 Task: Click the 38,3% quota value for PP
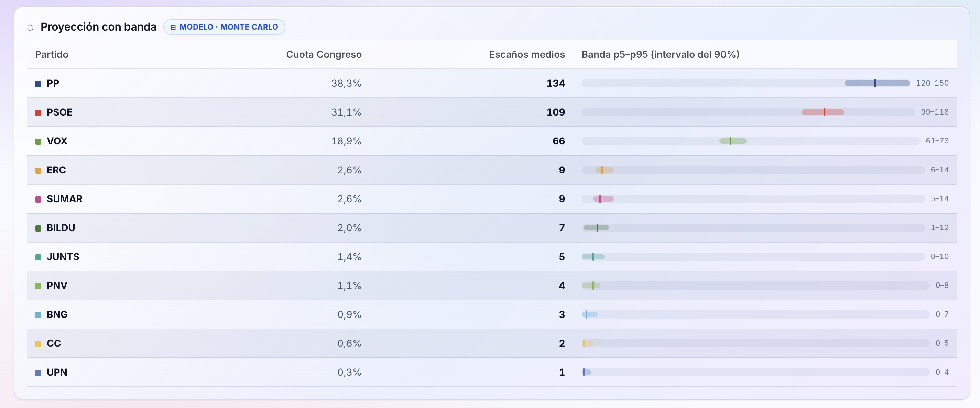pos(346,83)
